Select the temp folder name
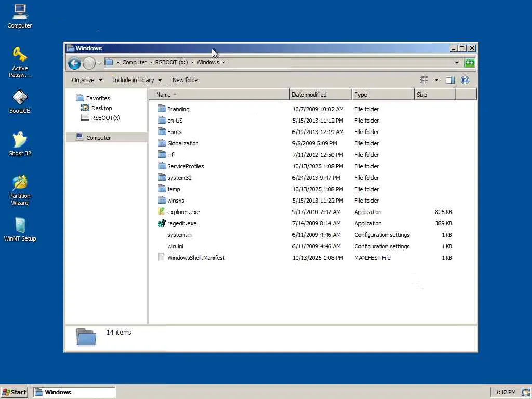This screenshot has height=399, width=532. tap(174, 189)
